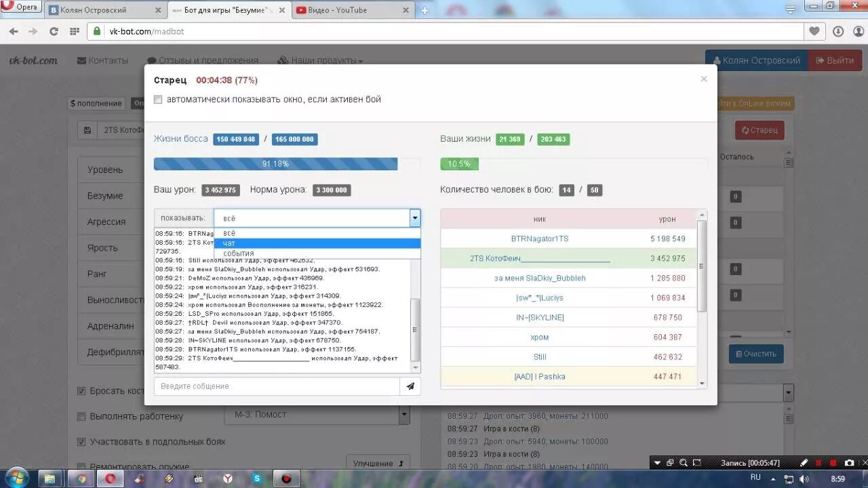The image size is (868, 488).
Task: Open Google Chrome from taskbar
Action: coord(81,479)
